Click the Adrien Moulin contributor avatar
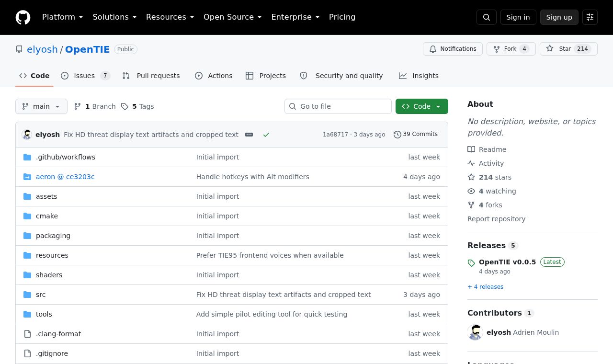This screenshot has width=613, height=364. coord(475,332)
